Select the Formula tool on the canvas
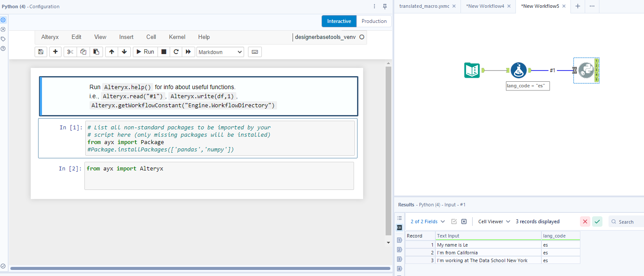Image resolution: width=644 pixels, height=276 pixels. tap(518, 70)
